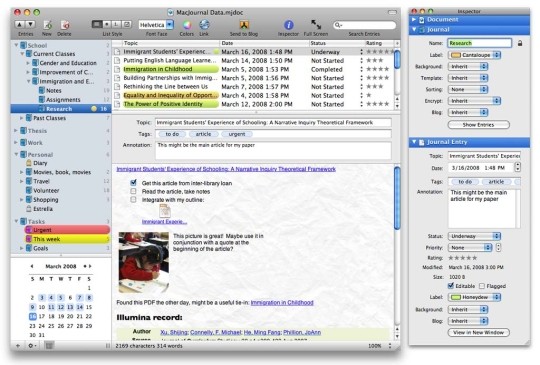540x365 pixels.
Task: Open the Inspector with the info icon
Action: coord(289,25)
